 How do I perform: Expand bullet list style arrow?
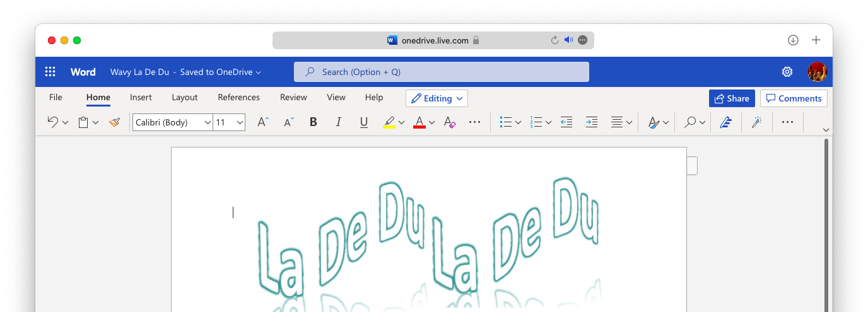[x=518, y=123]
